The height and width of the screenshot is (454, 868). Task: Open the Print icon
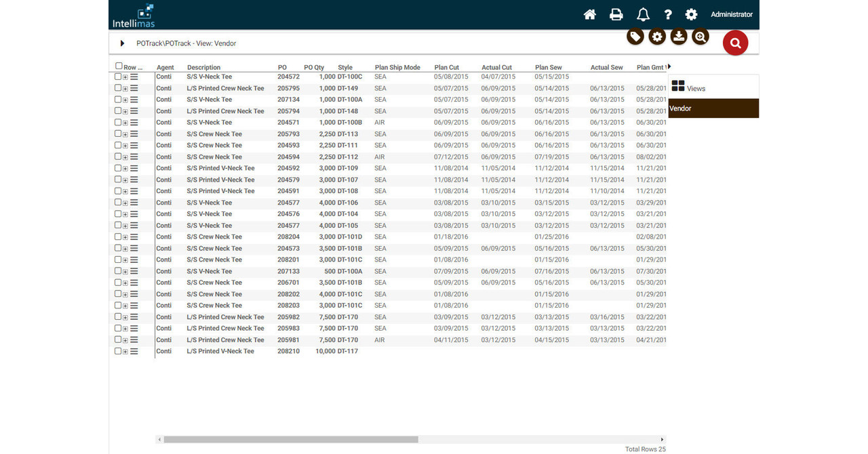tap(616, 14)
